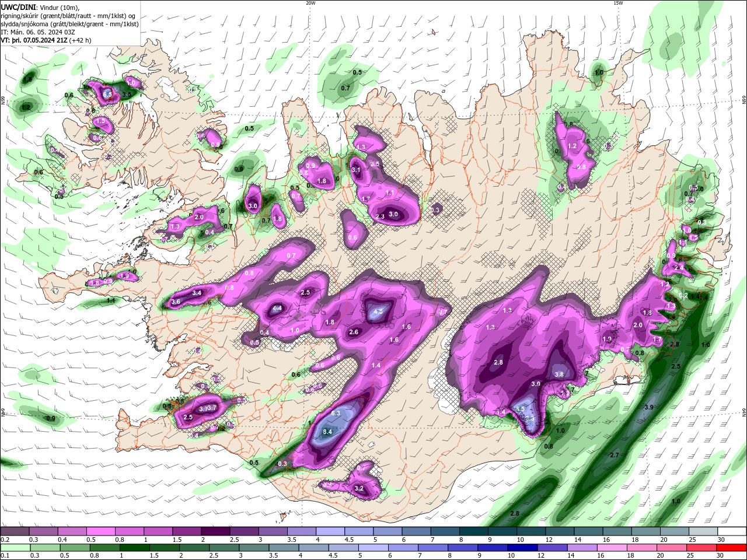Click the 2.3 value label in the north

pyautogui.click(x=380, y=216)
